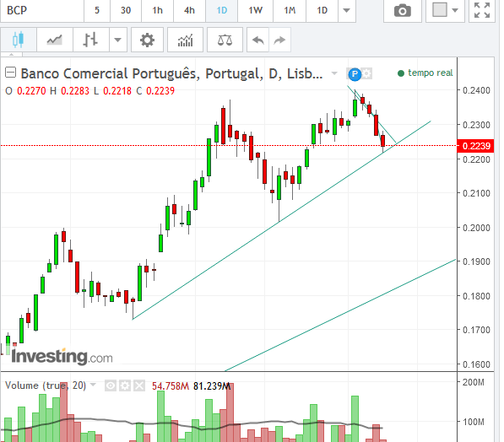Redo the chart action
Viewport: 504px width, 442px height.
279,40
